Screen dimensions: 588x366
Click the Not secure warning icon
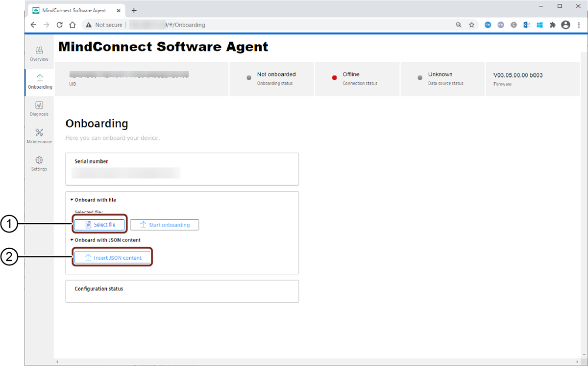89,25
